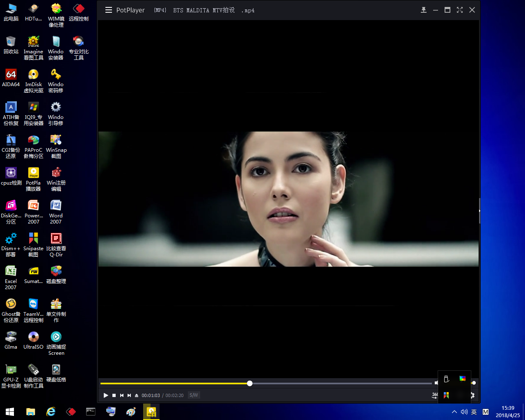Click the volume slider knob

(474, 383)
